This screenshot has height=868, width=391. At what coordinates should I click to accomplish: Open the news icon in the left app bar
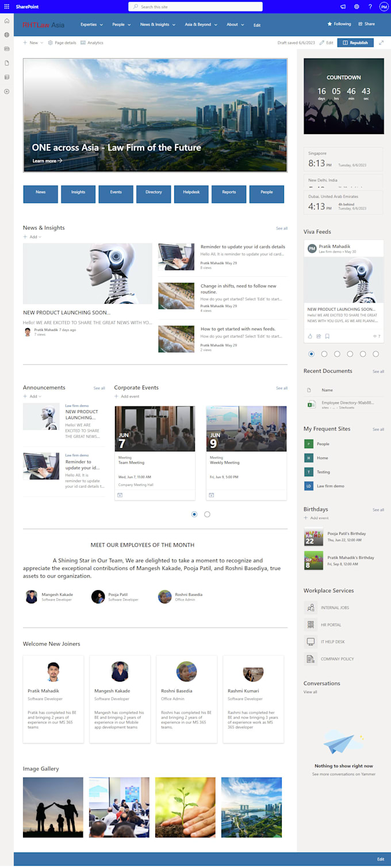point(7,49)
